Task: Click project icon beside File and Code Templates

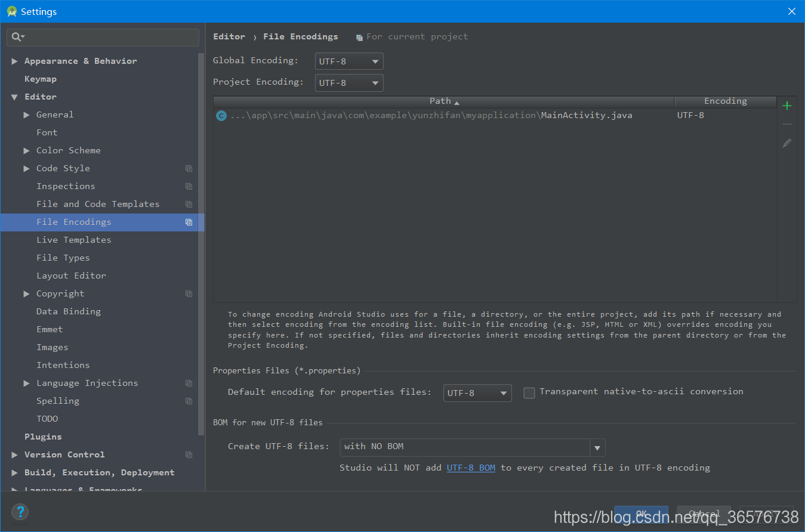Action: [189, 204]
